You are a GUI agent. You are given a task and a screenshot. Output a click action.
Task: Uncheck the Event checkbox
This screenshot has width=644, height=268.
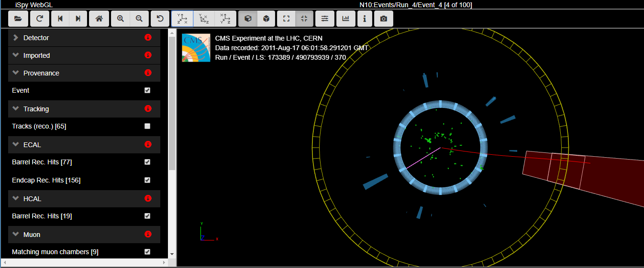(x=147, y=90)
